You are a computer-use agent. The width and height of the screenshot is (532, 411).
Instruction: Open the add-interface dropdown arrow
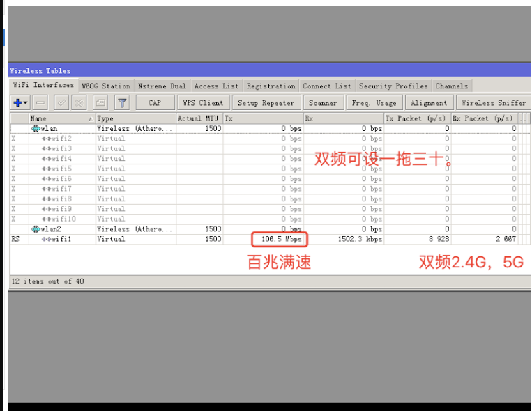[x=26, y=103]
